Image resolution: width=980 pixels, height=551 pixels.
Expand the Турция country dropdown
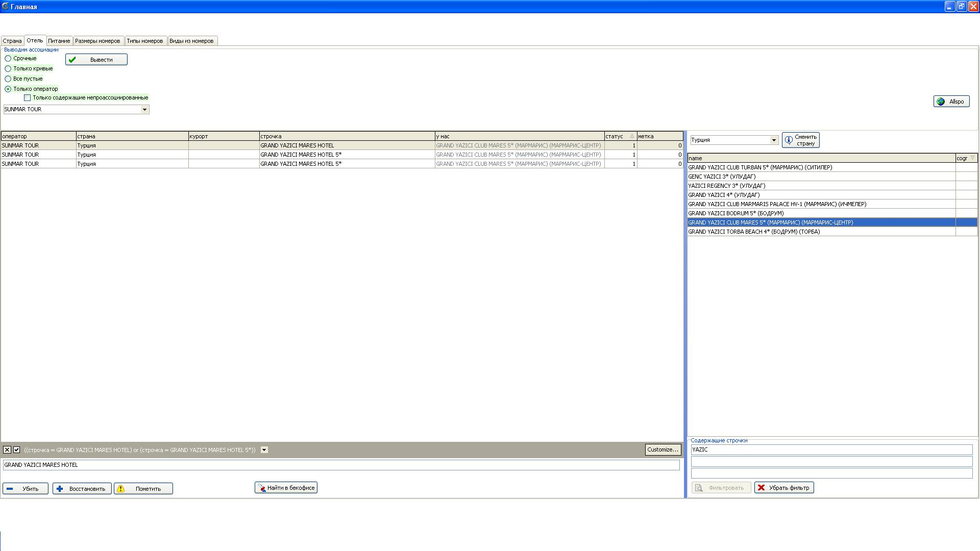pyautogui.click(x=773, y=140)
